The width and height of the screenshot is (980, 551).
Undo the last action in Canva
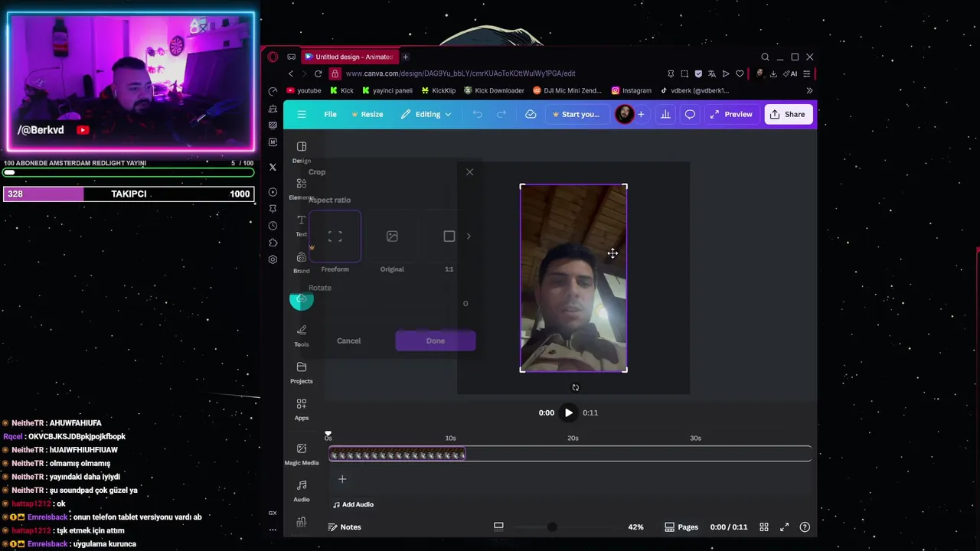click(478, 114)
